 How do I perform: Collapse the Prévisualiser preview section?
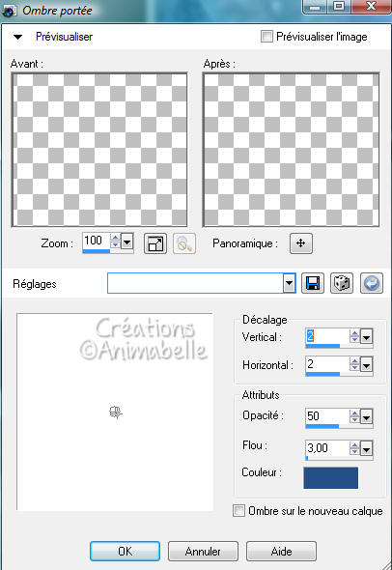point(17,37)
